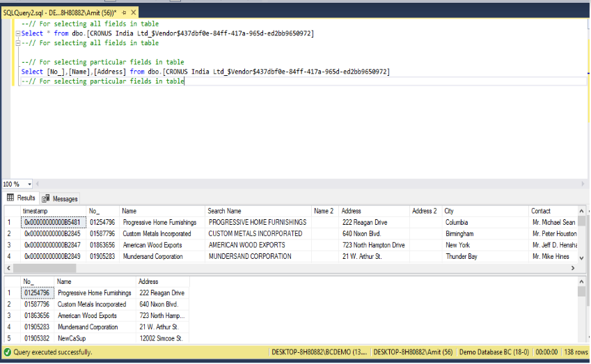Click the first grid's right horizontal scroll arrow
The width and height of the screenshot is (591, 364).
(573, 268)
